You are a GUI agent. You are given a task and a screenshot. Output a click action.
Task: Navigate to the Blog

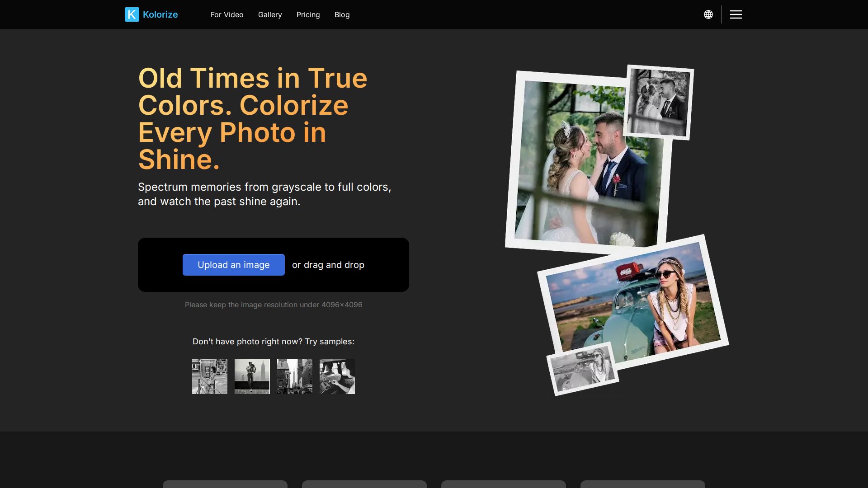click(x=342, y=14)
